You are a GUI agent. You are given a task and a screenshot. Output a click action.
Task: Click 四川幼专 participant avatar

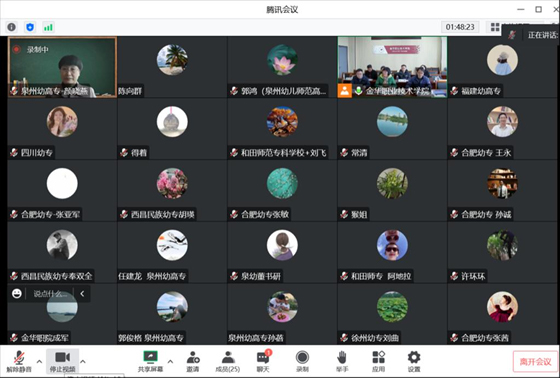coord(62,121)
